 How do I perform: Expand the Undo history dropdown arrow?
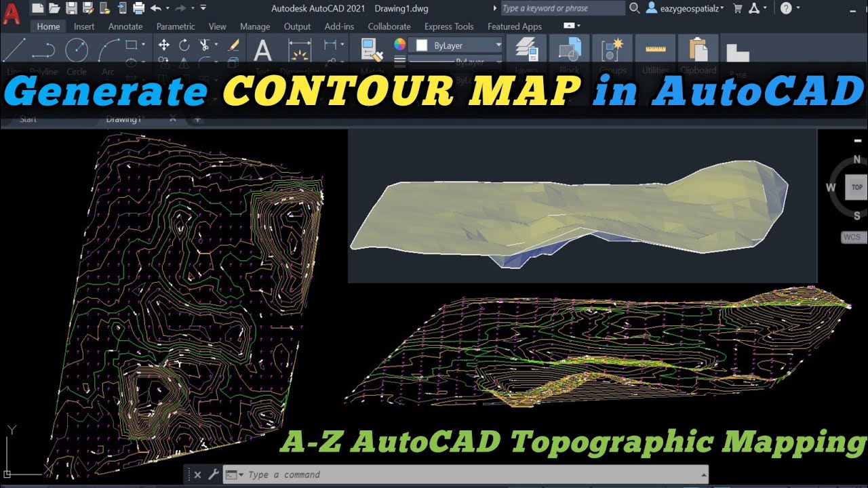167,8
